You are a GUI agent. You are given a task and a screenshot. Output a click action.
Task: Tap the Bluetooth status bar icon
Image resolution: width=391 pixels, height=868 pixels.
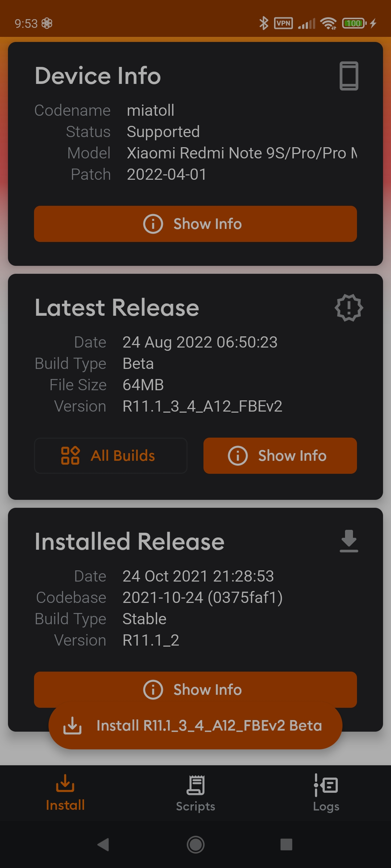[264, 24]
